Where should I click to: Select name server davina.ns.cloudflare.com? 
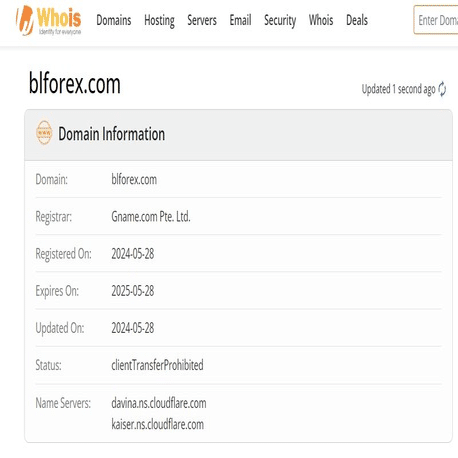159,403
